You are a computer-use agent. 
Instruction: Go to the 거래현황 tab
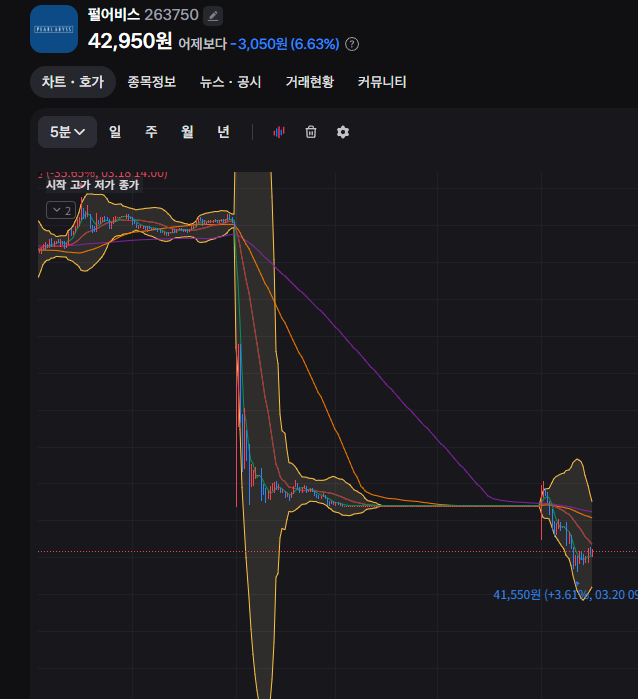[x=309, y=82]
